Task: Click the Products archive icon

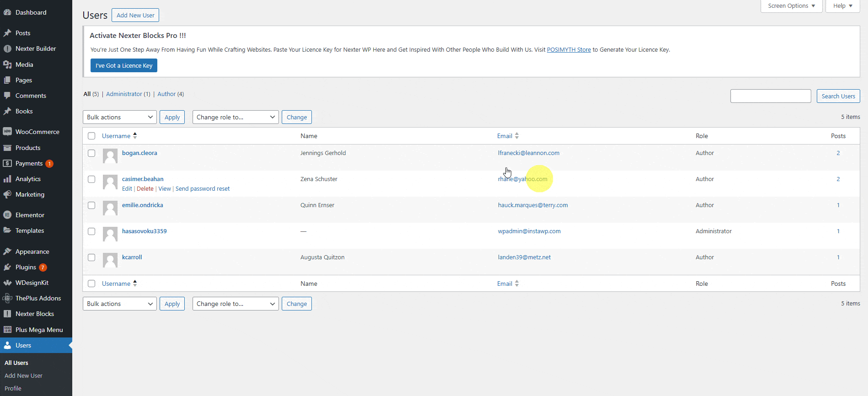Action: [x=7, y=148]
